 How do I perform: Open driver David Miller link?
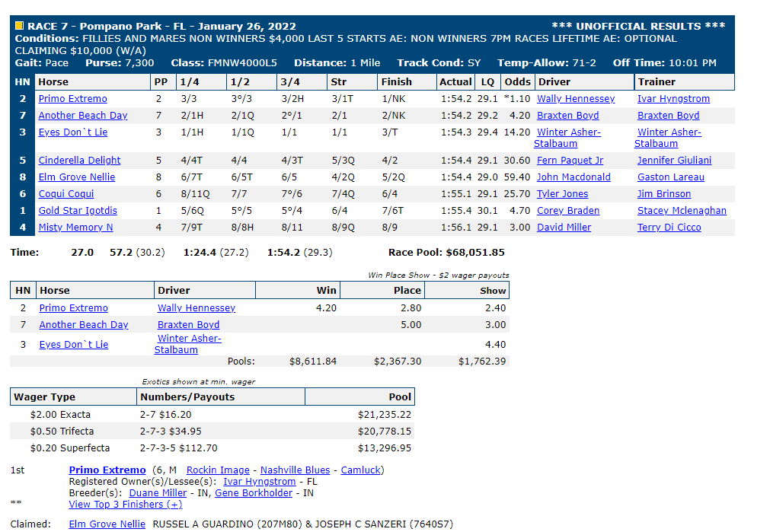click(x=564, y=228)
